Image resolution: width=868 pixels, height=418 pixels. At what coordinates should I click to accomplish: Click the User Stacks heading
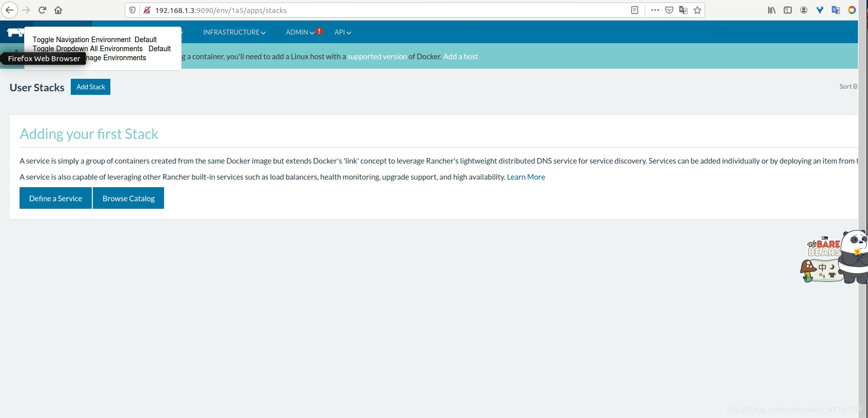click(37, 87)
